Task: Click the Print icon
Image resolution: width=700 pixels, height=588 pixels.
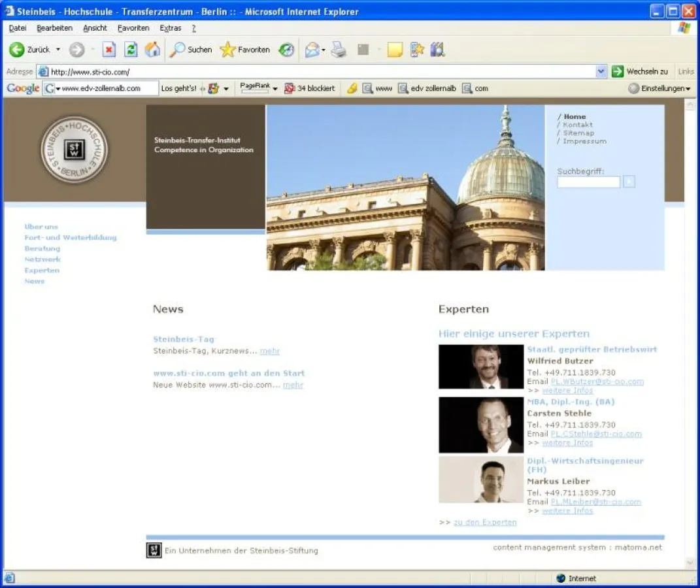Action: (337, 49)
